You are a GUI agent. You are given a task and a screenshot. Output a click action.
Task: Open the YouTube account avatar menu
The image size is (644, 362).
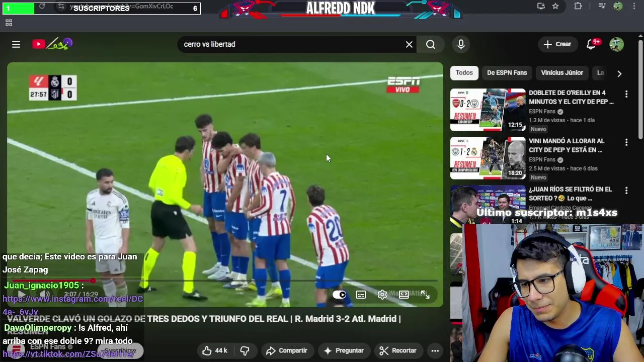pyautogui.click(x=616, y=44)
